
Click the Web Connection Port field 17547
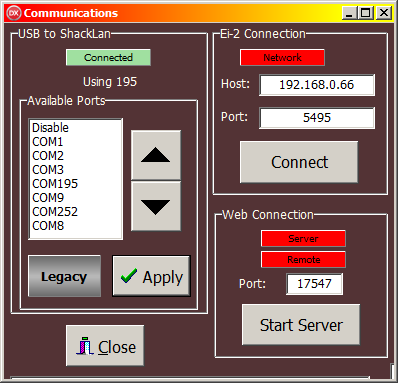[314, 284]
